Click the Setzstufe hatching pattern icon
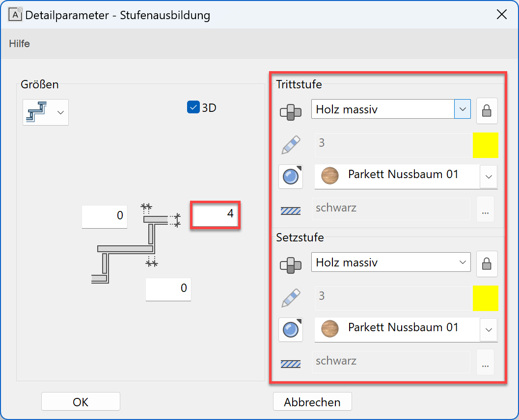Screen dimensions: 519x420 click(290, 364)
